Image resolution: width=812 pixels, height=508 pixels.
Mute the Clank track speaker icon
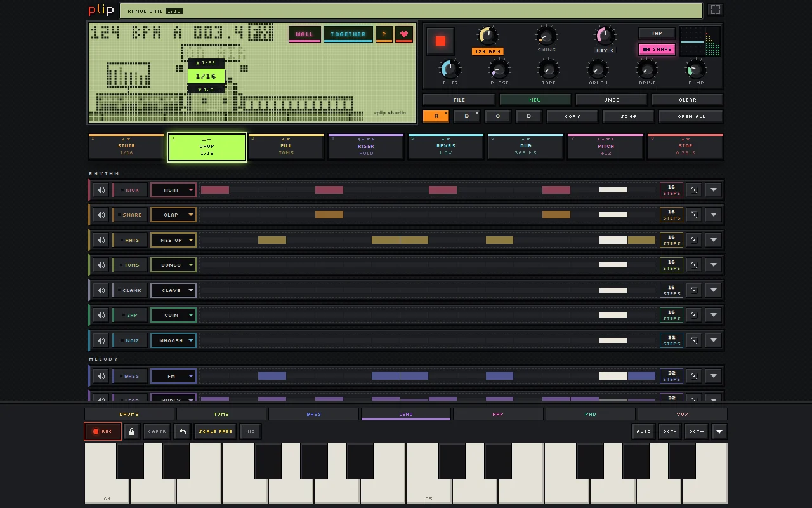[101, 290]
